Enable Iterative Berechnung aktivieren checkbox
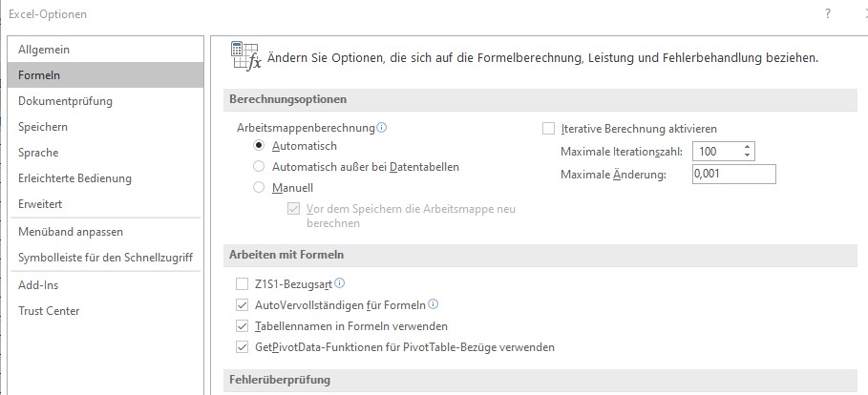Screen dimensions: 868x395 click(549, 129)
